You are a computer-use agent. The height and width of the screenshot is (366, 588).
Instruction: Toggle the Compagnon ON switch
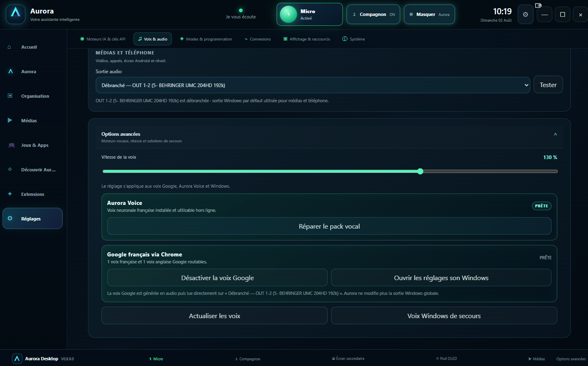[x=373, y=14]
